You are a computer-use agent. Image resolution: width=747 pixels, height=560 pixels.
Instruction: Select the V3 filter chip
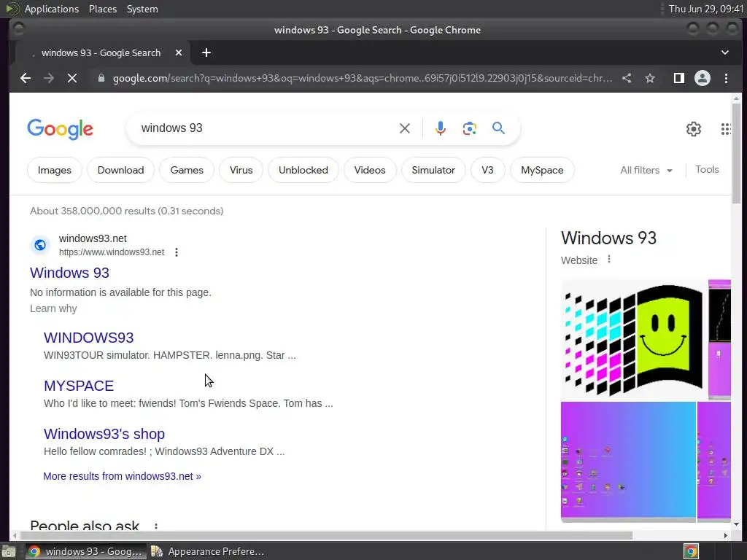487,170
